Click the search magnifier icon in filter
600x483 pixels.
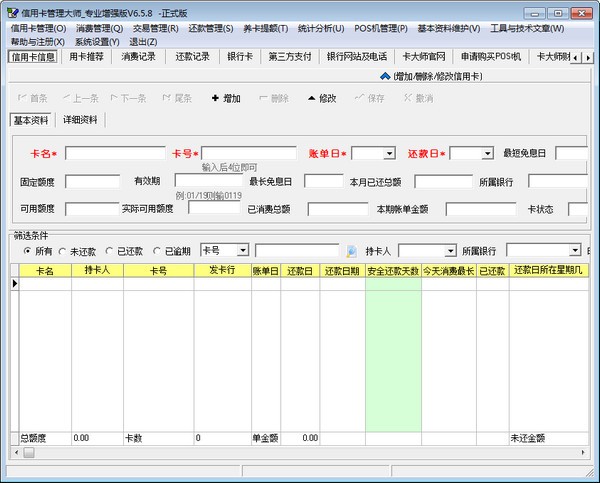pyautogui.click(x=351, y=251)
